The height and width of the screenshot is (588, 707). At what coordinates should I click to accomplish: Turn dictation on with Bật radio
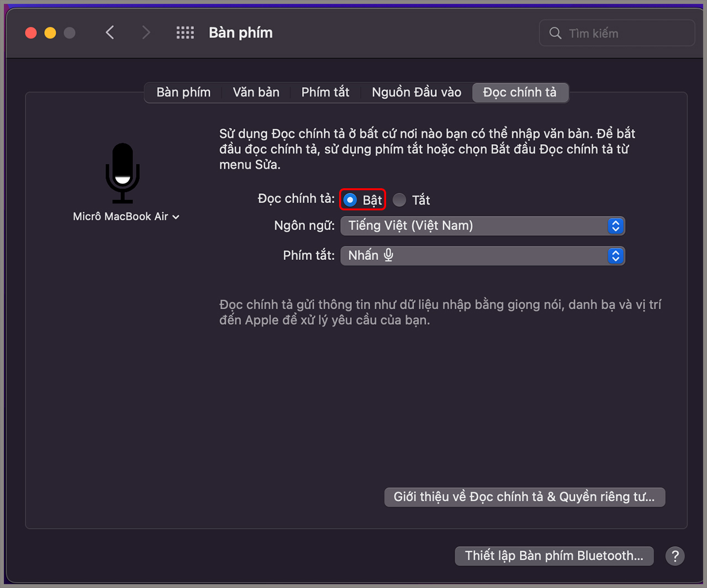tap(350, 200)
